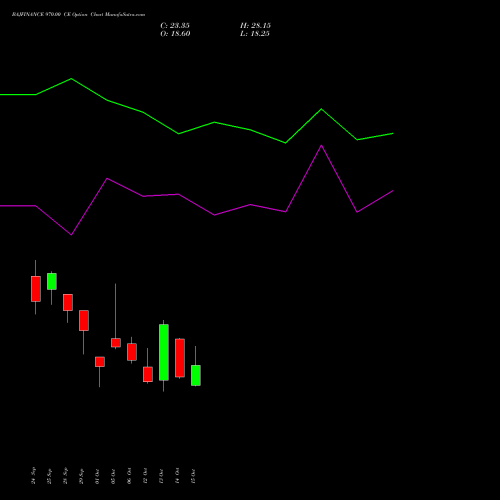Click the open value O: 18.60
Image resolution: width=500 pixels, height=500 pixels.
pyautogui.click(x=175, y=34)
